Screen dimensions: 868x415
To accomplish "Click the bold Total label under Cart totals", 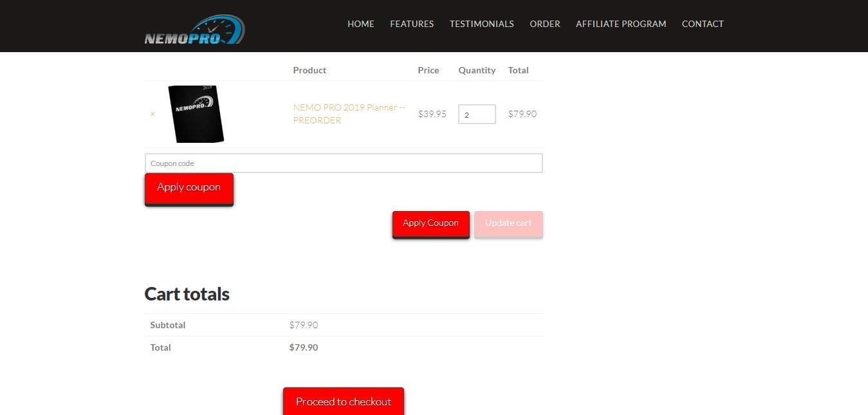I will pos(161,347).
